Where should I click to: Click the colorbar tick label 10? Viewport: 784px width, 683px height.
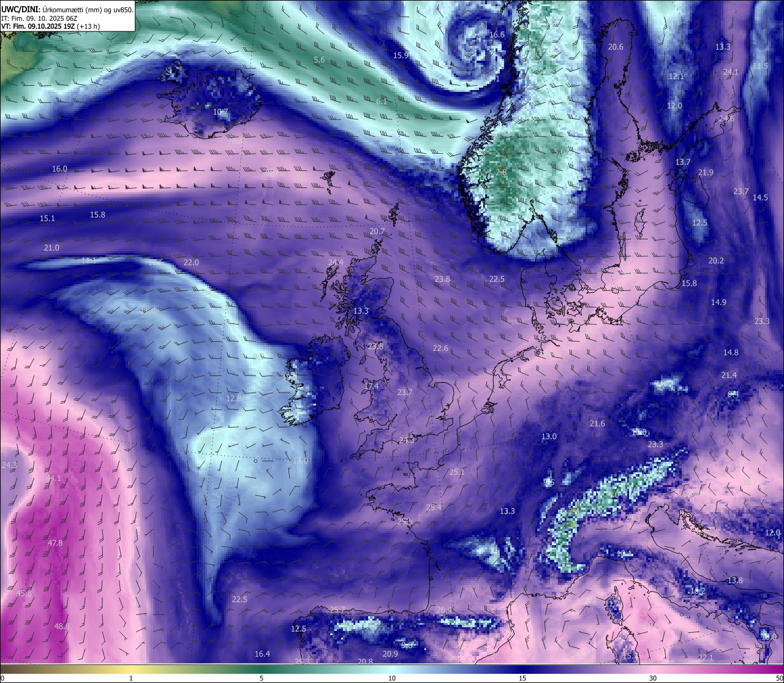[392, 678]
